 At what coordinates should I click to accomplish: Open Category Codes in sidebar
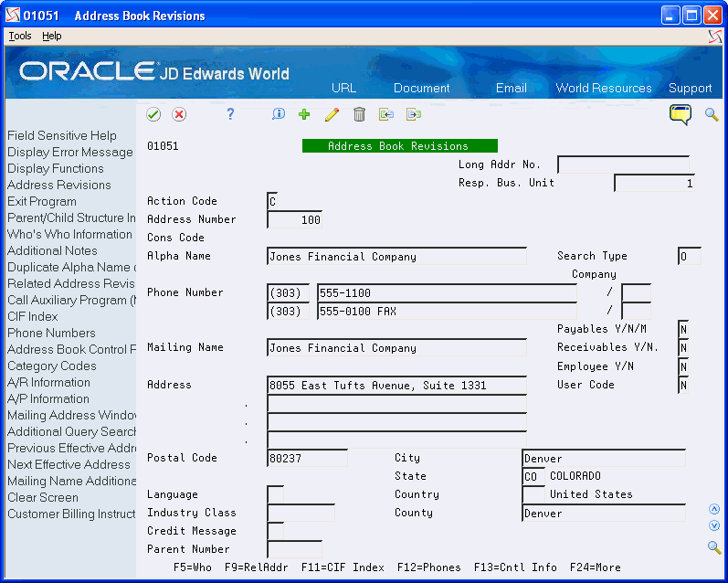51,366
